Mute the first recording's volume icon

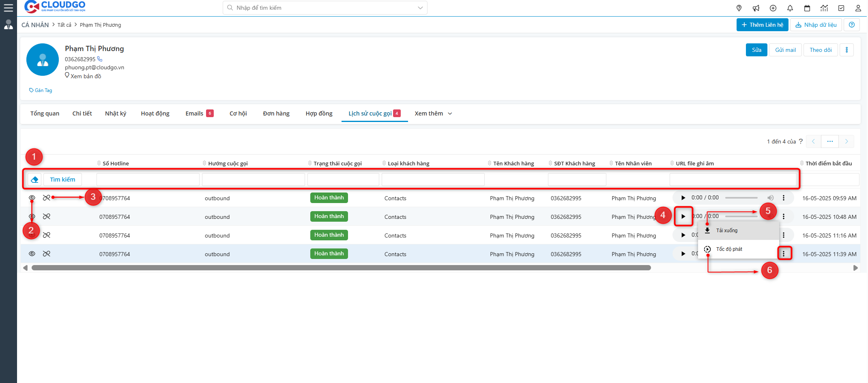tap(770, 198)
